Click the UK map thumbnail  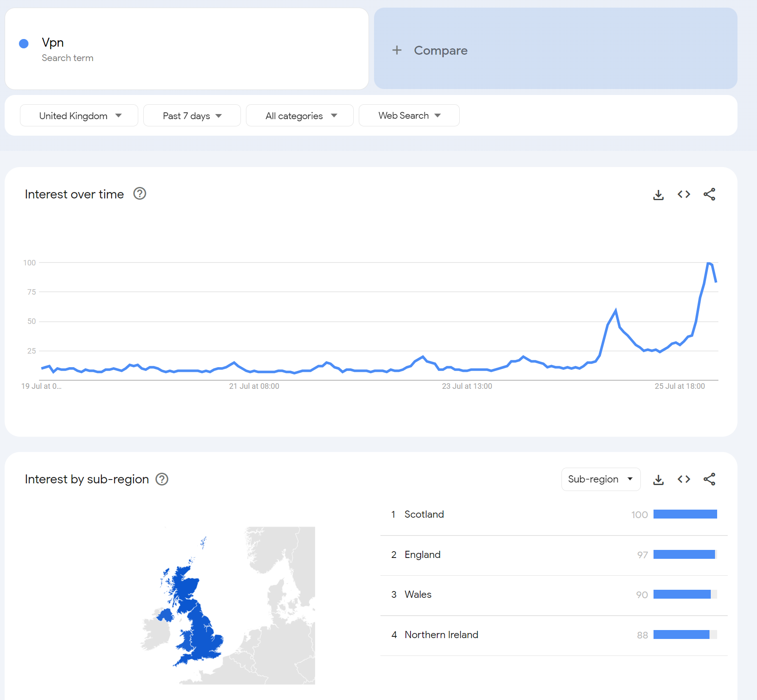228,605
